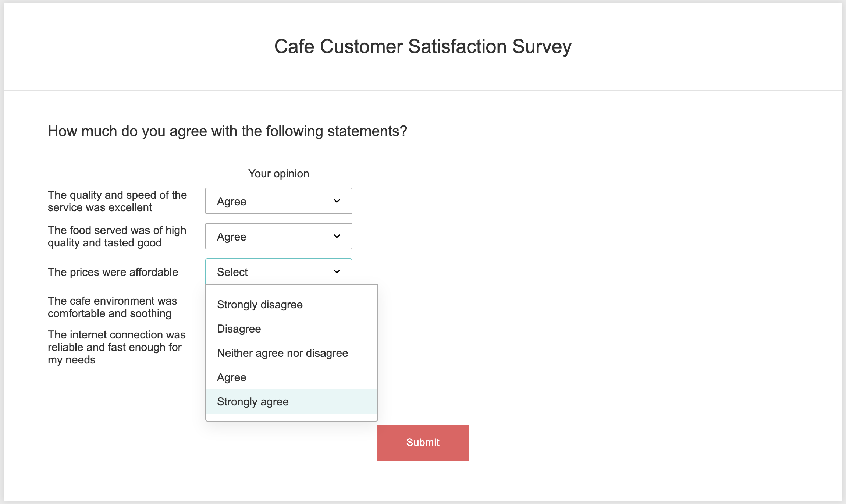The height and width of the screenshot is (504, 846).
Task: Click the 'How much do you agree' heading
Action: point(227,131)
